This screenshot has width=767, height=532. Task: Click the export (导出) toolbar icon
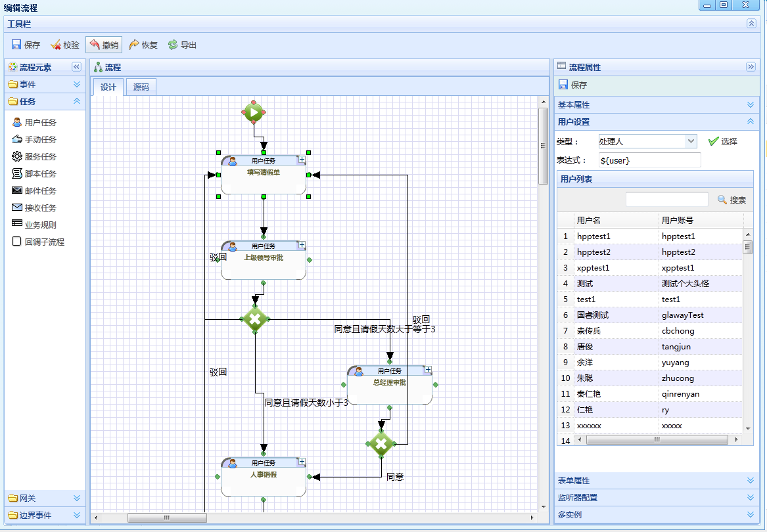click(x=173, y=45)
